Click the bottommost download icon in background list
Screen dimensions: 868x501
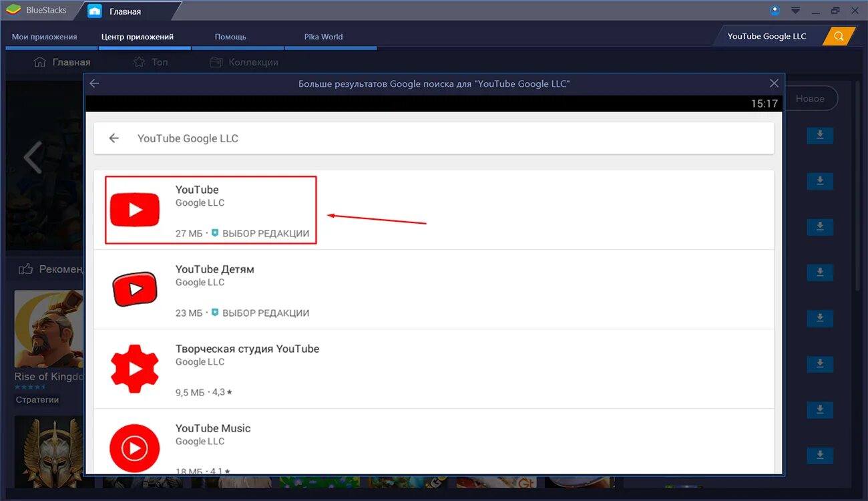click(820, 456)
